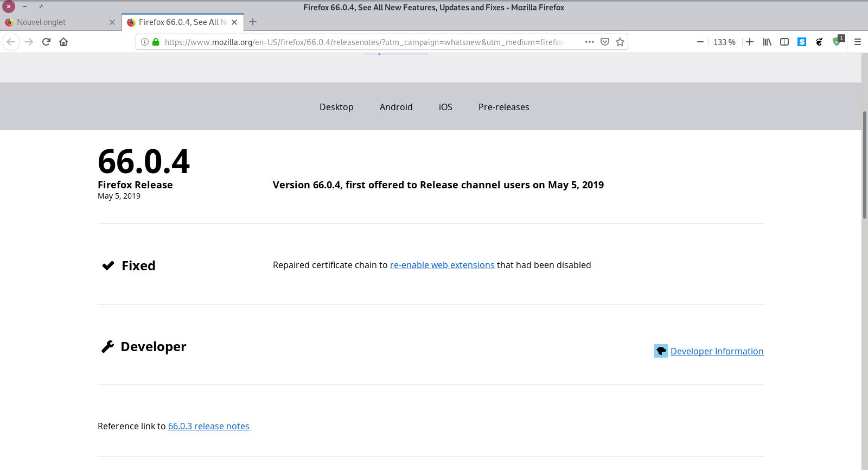
Task: Follow the re-enable web extensions link
Action: point(442,265)
